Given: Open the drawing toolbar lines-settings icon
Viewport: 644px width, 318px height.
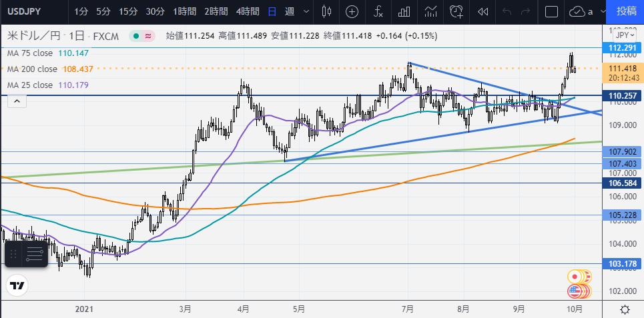Looking at the screenshot, I should point(35,254).
